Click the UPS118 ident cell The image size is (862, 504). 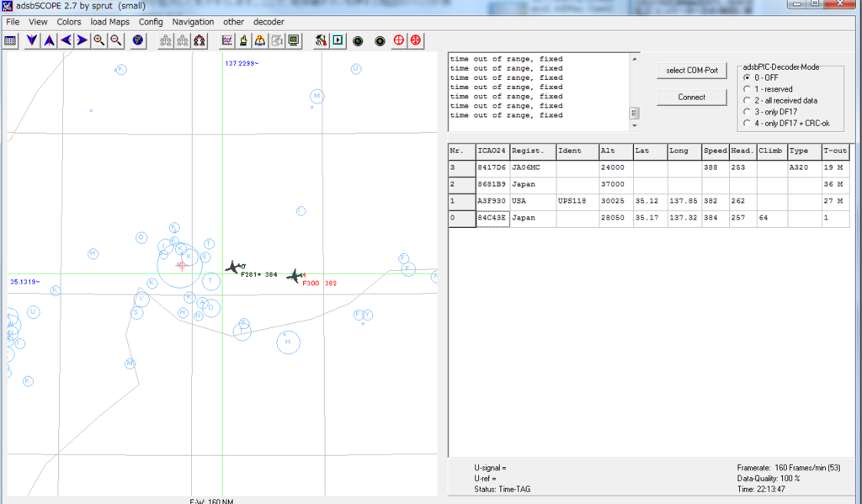point(577,201)
